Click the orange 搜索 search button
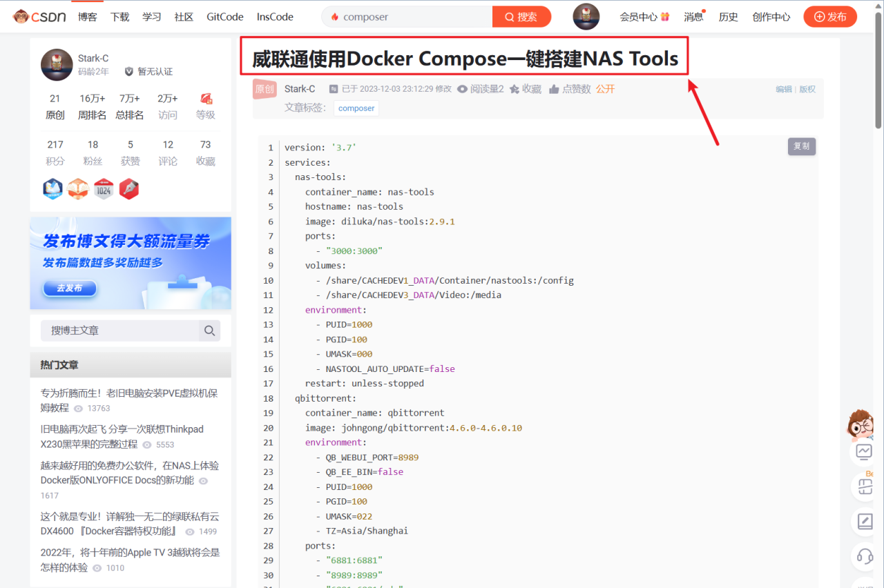 tap(521, 17)
